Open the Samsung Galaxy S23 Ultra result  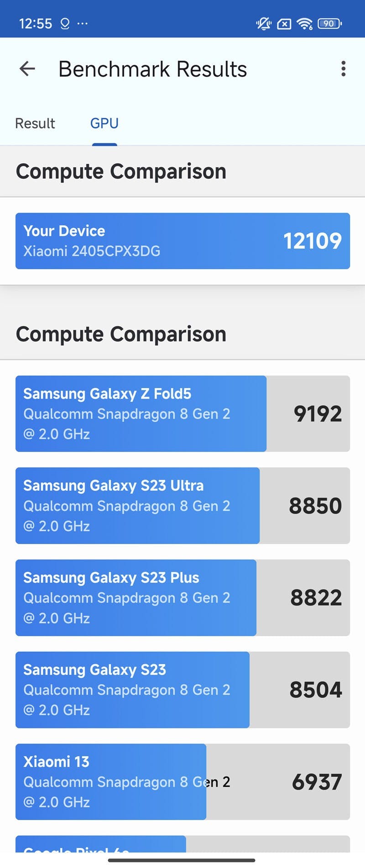point(182,505)
